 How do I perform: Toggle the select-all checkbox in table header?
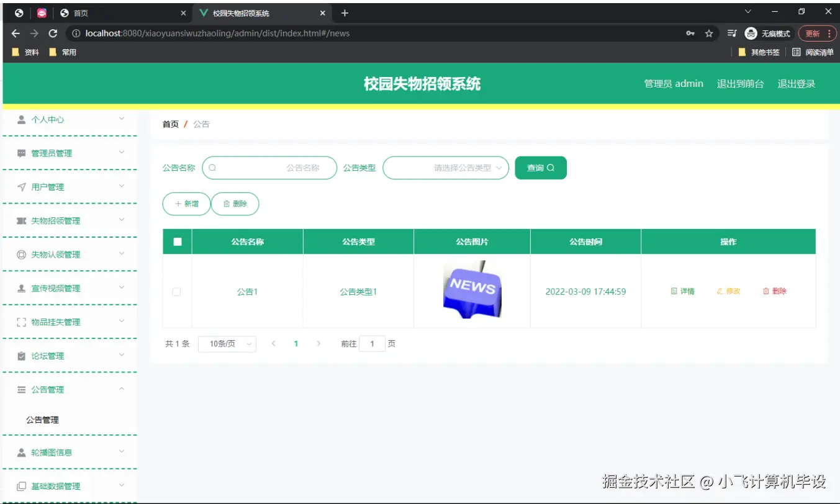(x=176, y=241)
